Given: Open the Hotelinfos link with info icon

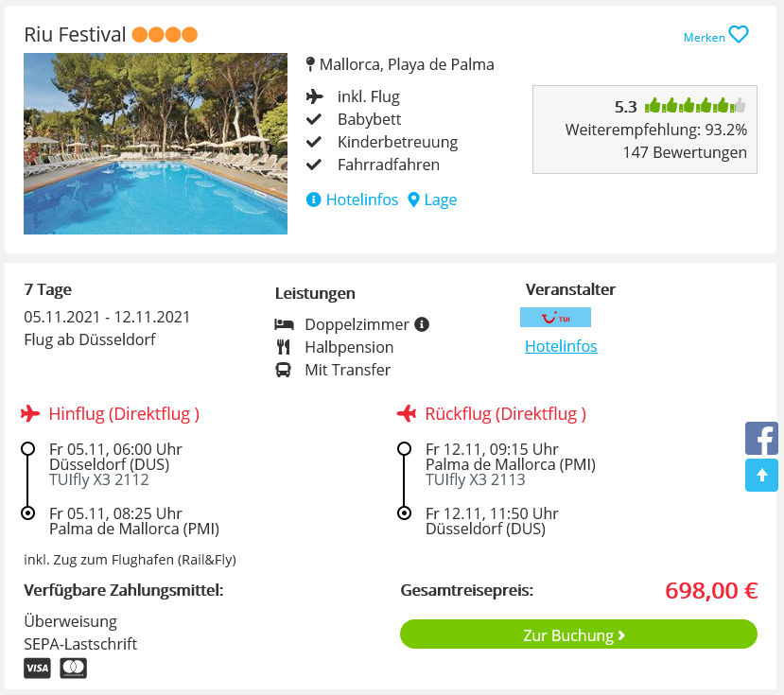Looking at the screenshot, I should click(x=353, y=200).
